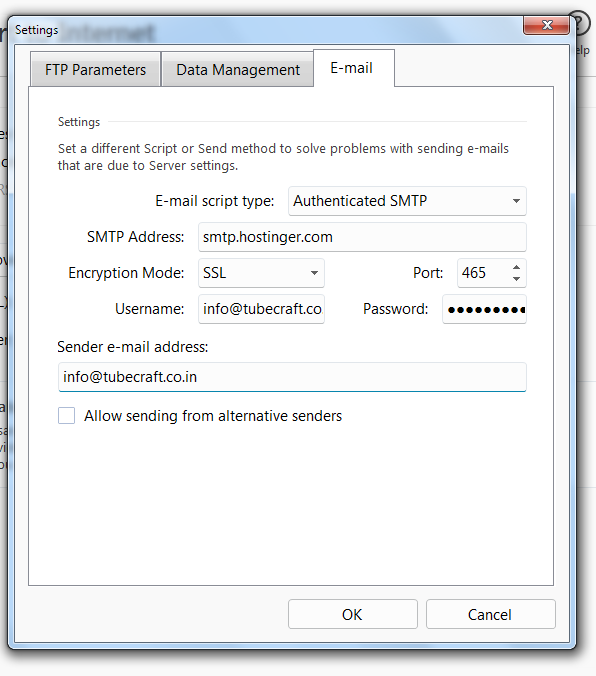Select the E-mail tab

(351, 68)
